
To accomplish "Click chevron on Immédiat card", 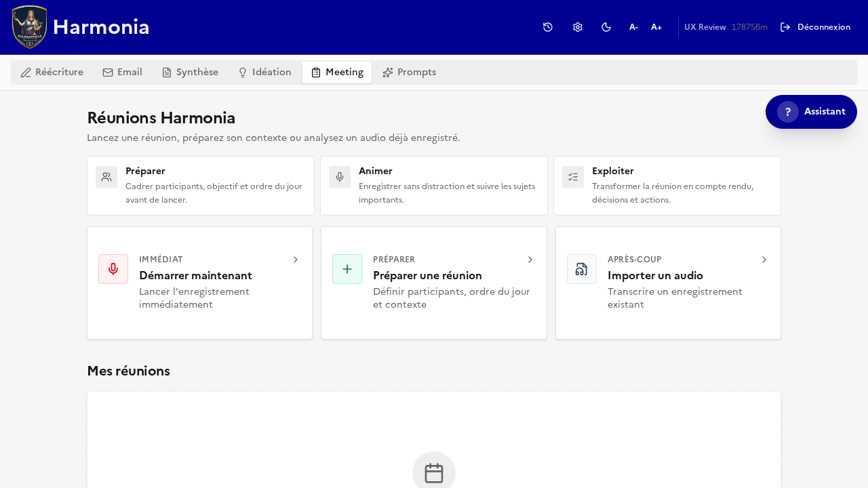I will pyautogui.click(x=296, y=260).
